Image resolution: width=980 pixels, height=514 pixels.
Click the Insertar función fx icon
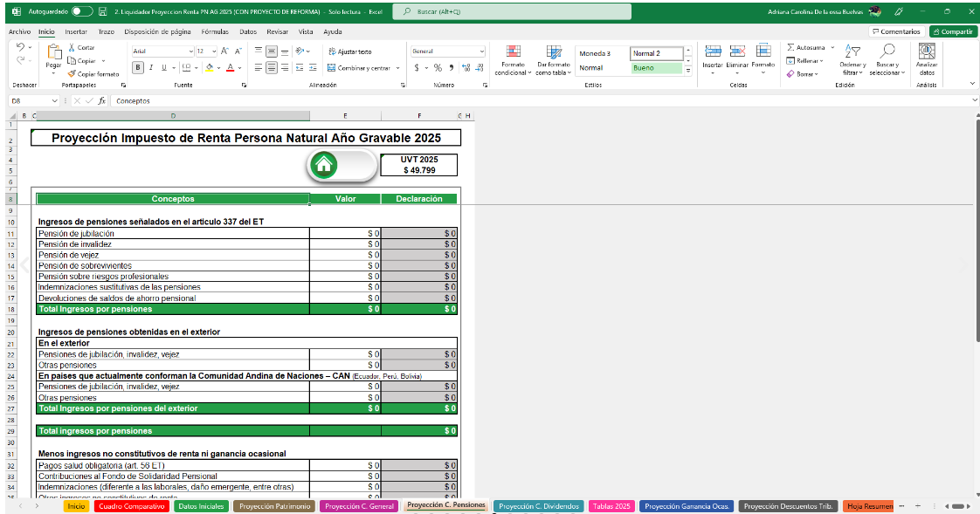click(x=101, y=101)
